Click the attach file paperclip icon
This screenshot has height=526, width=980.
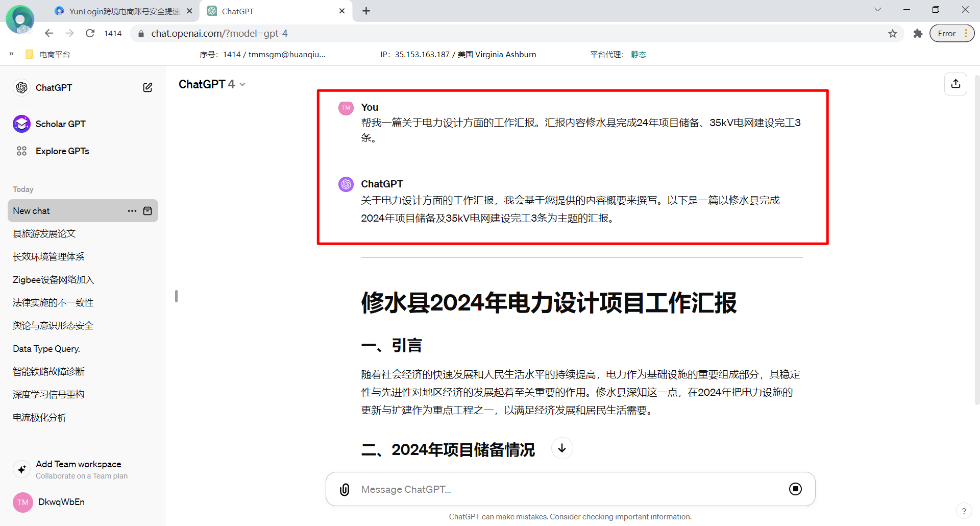[x=345, y=489]
